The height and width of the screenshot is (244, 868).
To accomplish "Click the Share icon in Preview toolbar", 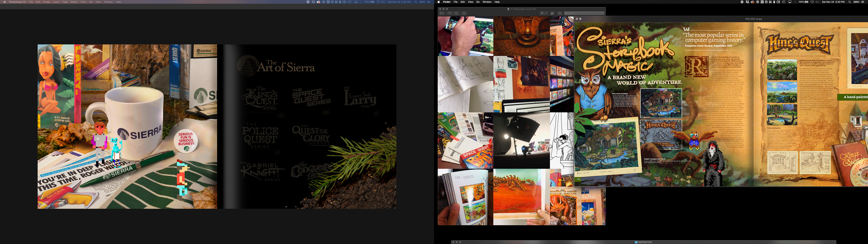I will [464, 14].
